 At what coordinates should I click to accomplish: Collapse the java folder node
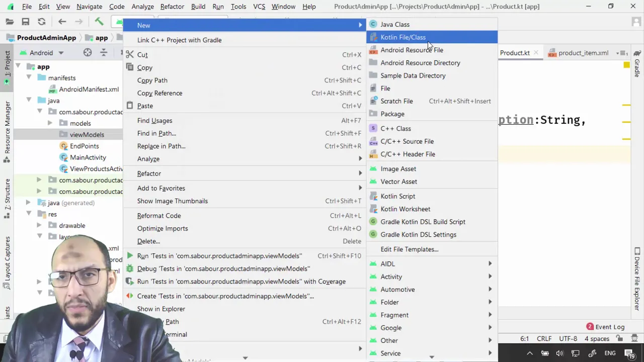coord(29,101)
